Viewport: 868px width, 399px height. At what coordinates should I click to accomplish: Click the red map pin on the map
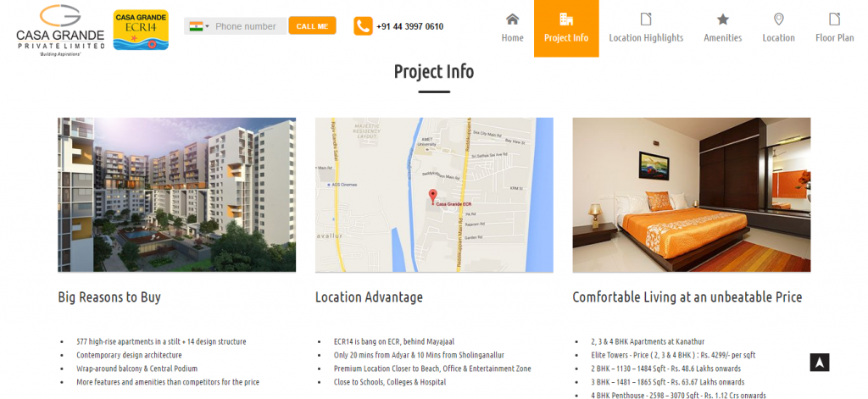pyautogui.click(x=433, y=196)
